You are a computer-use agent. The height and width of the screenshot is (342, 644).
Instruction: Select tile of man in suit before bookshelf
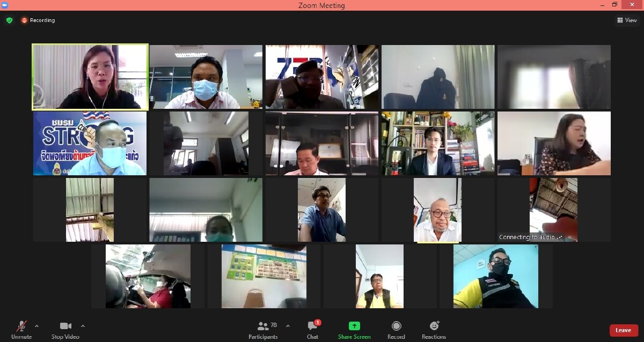(x=438, y=143)
